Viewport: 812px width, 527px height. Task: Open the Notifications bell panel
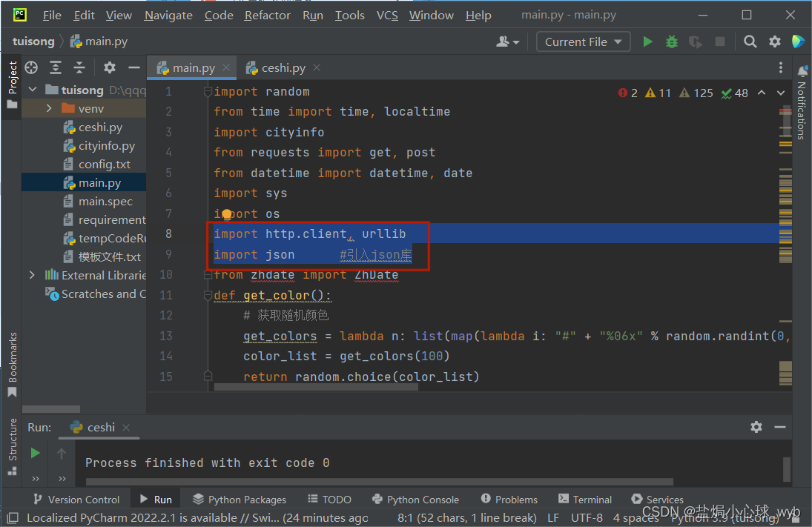click(x=802, y=71)
